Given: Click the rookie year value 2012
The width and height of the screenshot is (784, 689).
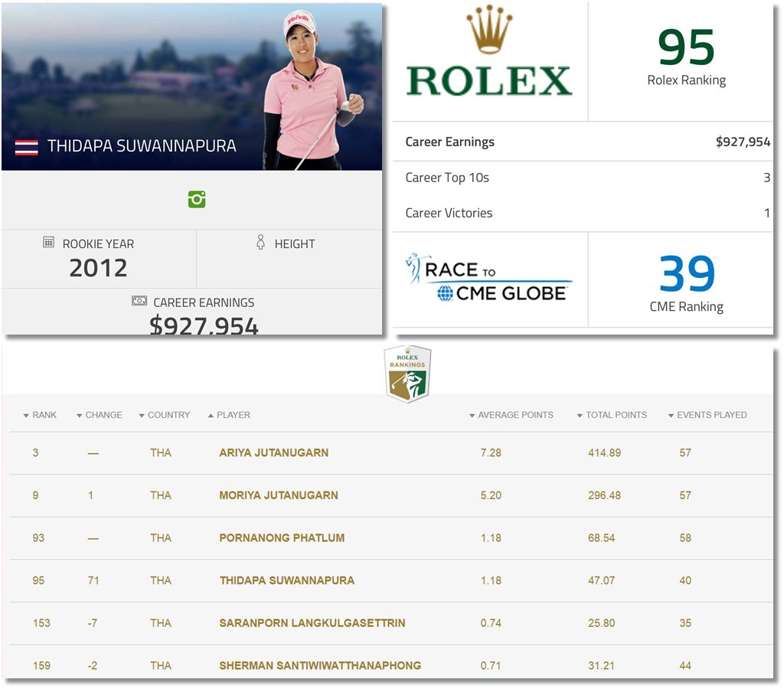Looking at the screenshot, I should pyautogui.click(x=99, y=268).
